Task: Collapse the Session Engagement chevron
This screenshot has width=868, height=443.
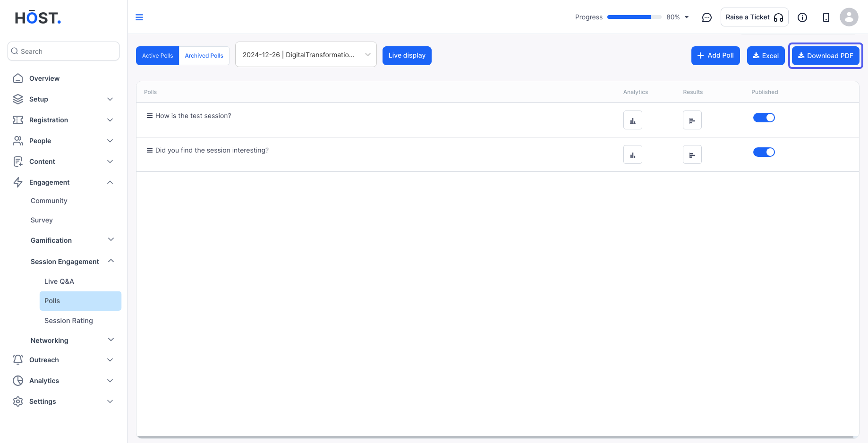Action: coord(111,261)
